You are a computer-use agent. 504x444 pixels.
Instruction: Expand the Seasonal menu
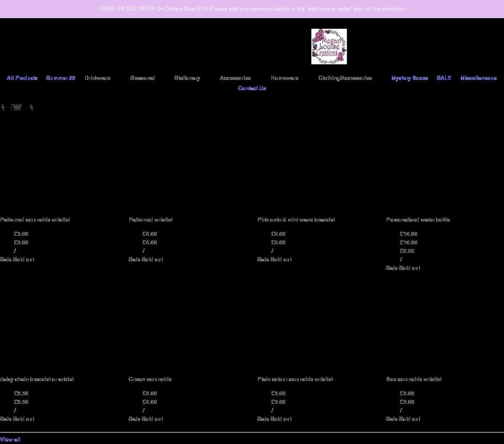coord(143,78)
